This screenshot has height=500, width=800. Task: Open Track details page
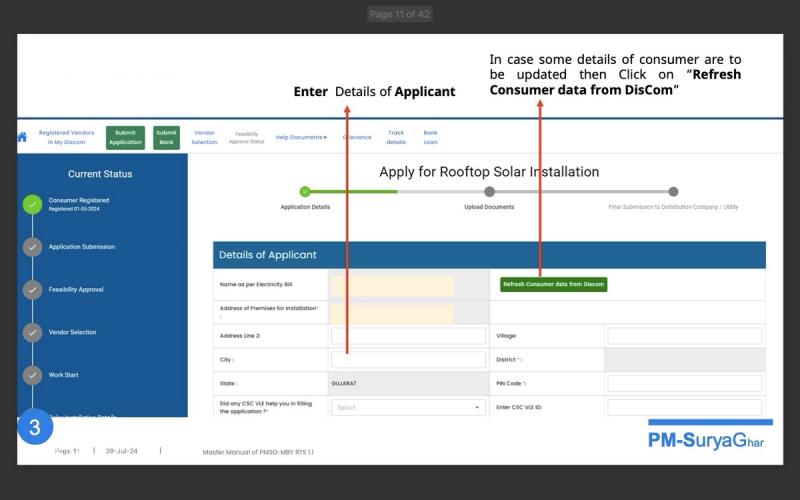[396, 137]
